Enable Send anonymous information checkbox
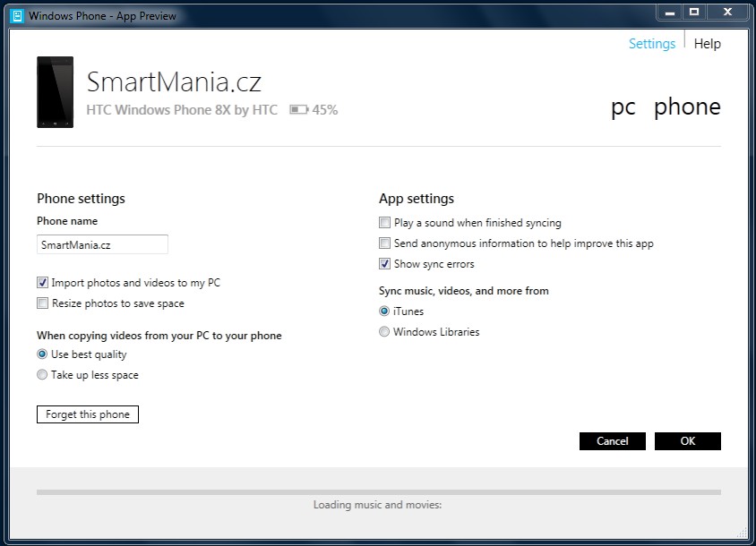756x546 pixels. 384,243
